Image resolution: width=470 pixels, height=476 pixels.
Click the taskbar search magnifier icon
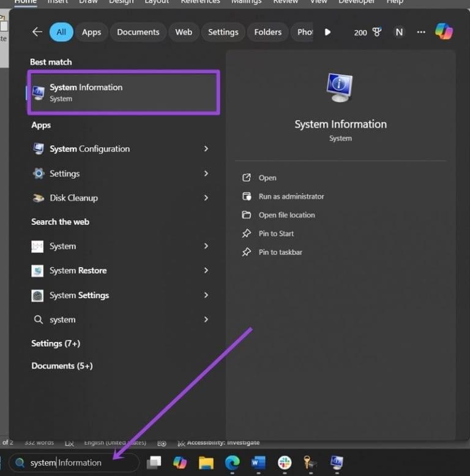coord(20,463)
